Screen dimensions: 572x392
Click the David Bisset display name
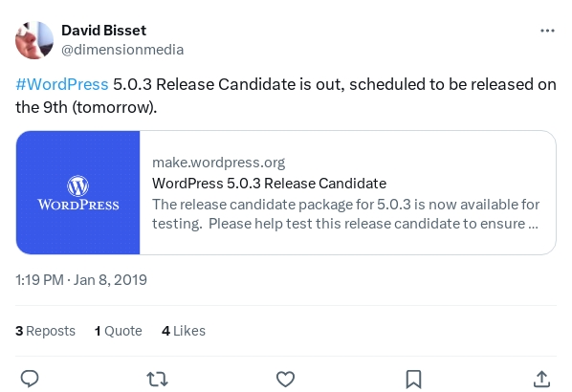point(103,31)
